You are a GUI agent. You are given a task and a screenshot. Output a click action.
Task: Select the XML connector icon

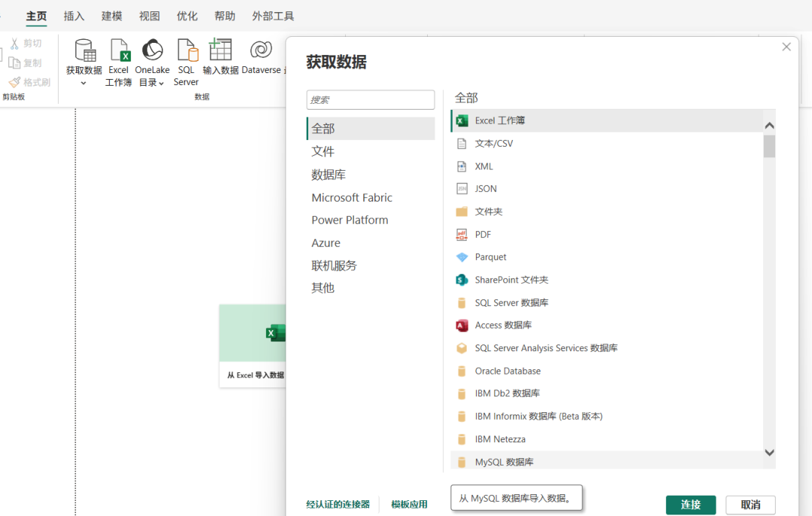pos(462,166)
